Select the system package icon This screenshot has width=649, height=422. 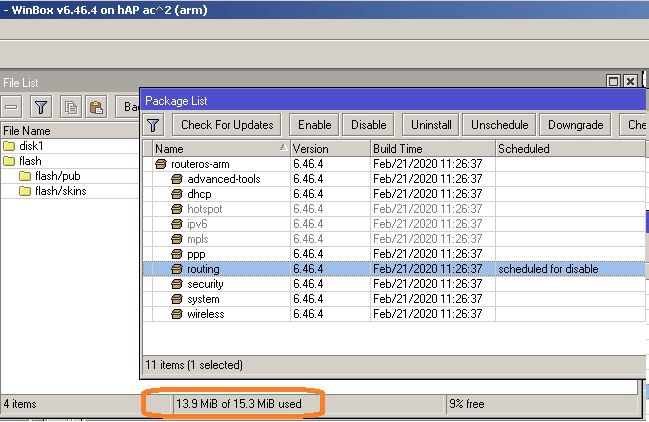(x=177, y=299)
